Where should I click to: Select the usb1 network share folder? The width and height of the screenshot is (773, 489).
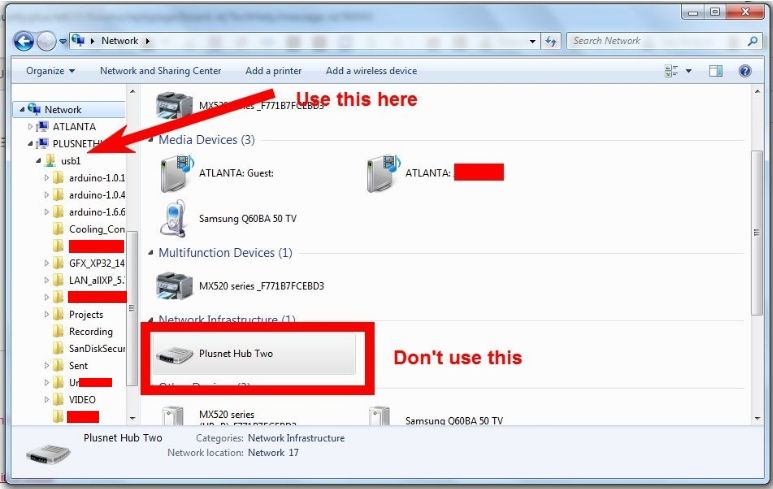[x=70, y=160]
